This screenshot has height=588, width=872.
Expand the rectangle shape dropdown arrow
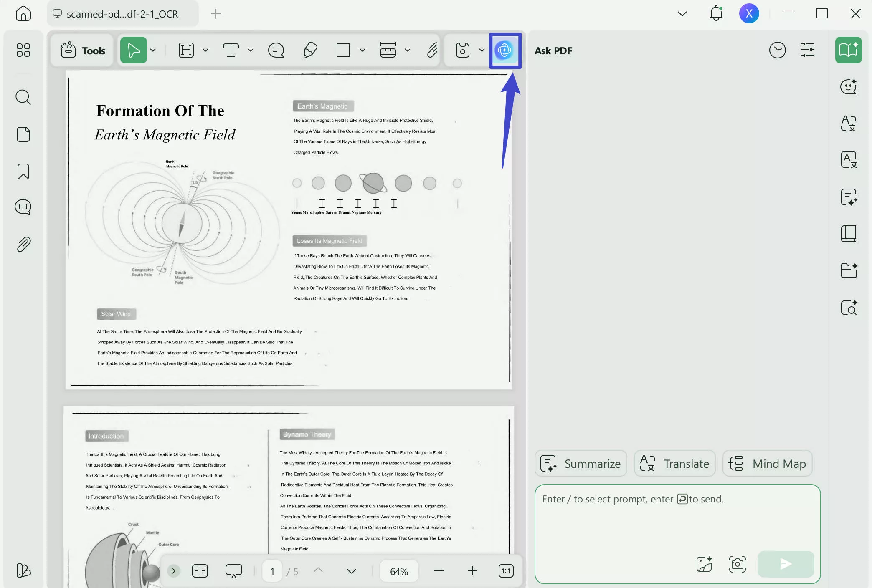point(362,50)
